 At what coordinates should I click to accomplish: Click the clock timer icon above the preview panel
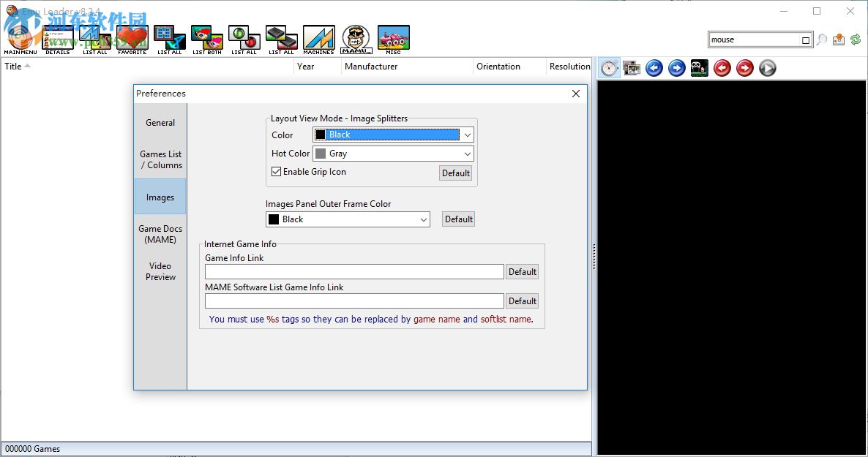coord(608,68)
